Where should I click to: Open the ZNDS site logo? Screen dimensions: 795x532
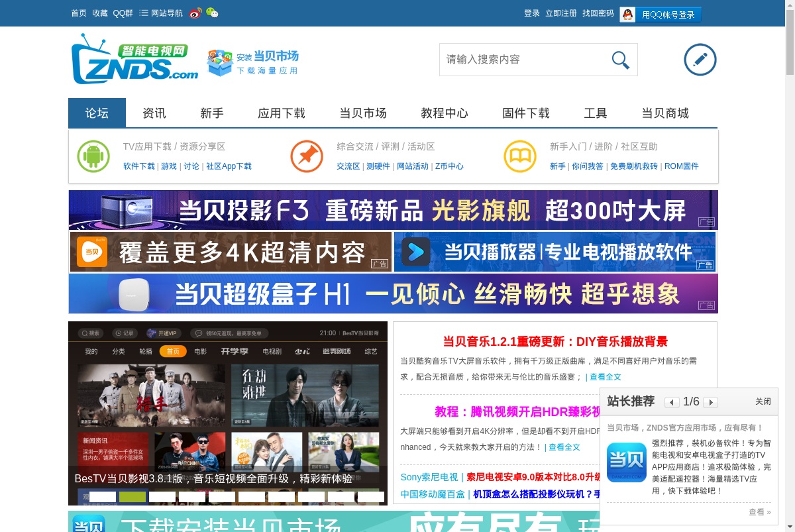coord(134,59)
